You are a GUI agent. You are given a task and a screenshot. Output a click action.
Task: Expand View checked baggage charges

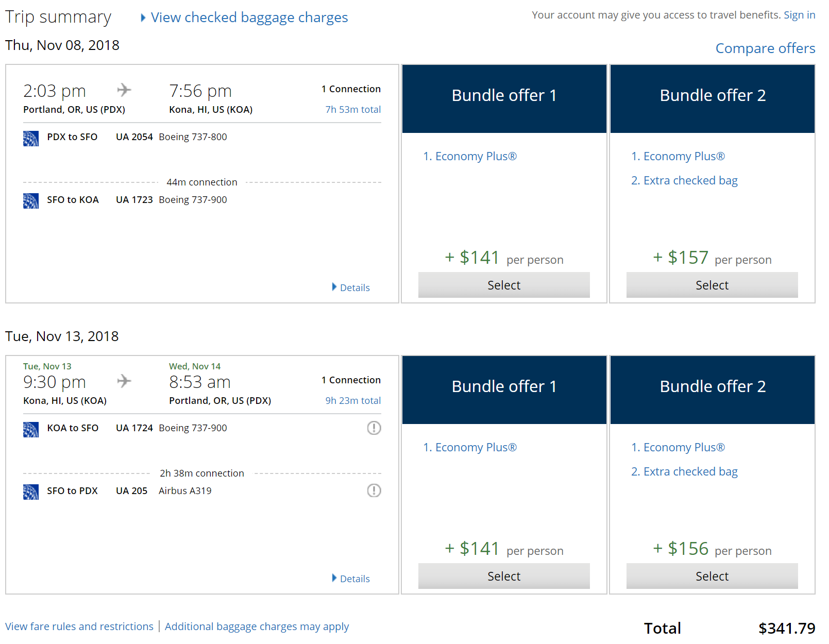coord(249,18)
